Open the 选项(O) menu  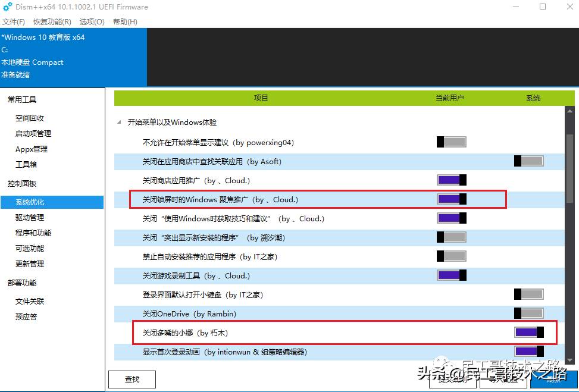point(92,22)
